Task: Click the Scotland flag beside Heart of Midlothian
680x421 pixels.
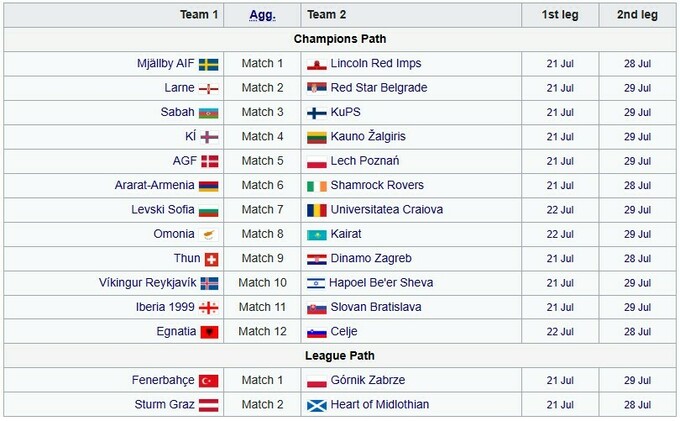Action: (317, 405)
